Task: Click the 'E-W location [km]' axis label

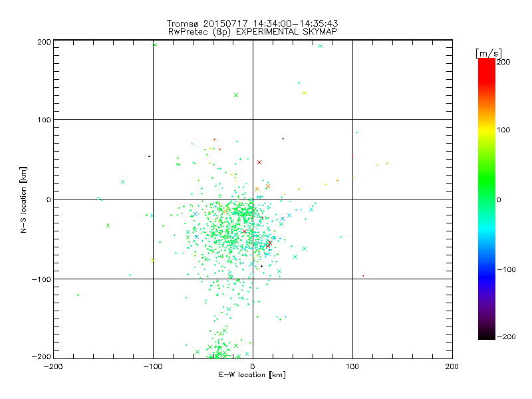Action: pos(253,375)
